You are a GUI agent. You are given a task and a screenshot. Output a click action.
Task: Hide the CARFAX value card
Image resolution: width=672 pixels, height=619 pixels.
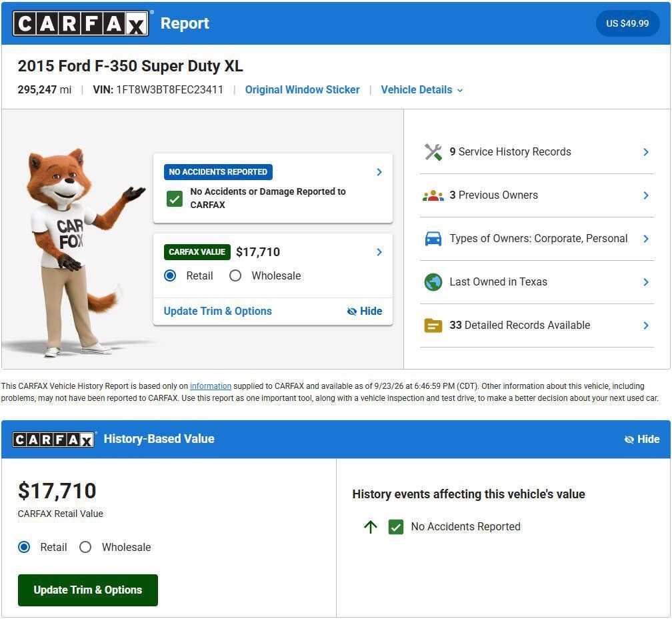(x=364, y=312)
